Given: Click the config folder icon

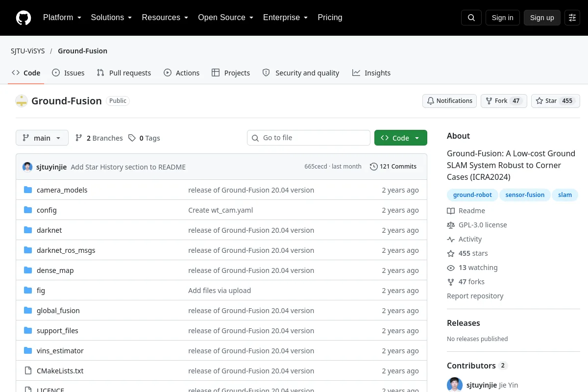Looking at the screenshot, I should 28,210.
